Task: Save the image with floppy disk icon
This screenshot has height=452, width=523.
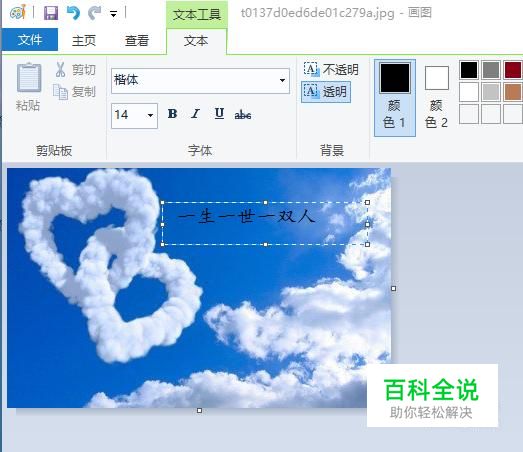Action: tap(51, 13)
